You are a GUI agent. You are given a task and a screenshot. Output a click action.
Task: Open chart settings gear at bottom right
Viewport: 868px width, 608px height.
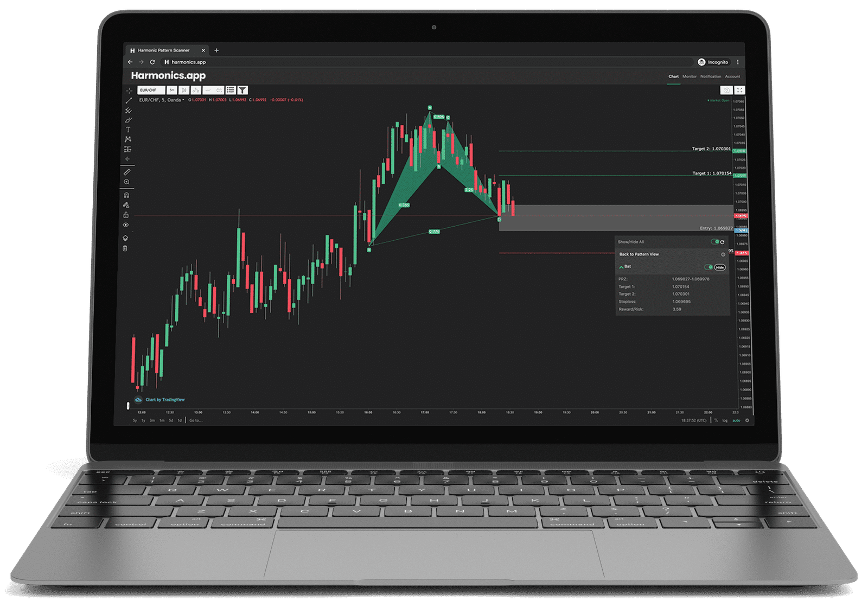[x=747, y=420]
